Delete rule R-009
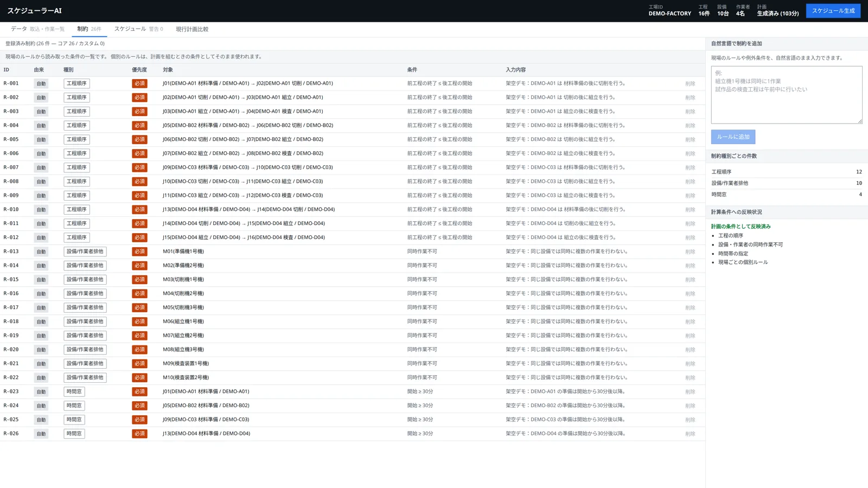 (x=690, y=196)
